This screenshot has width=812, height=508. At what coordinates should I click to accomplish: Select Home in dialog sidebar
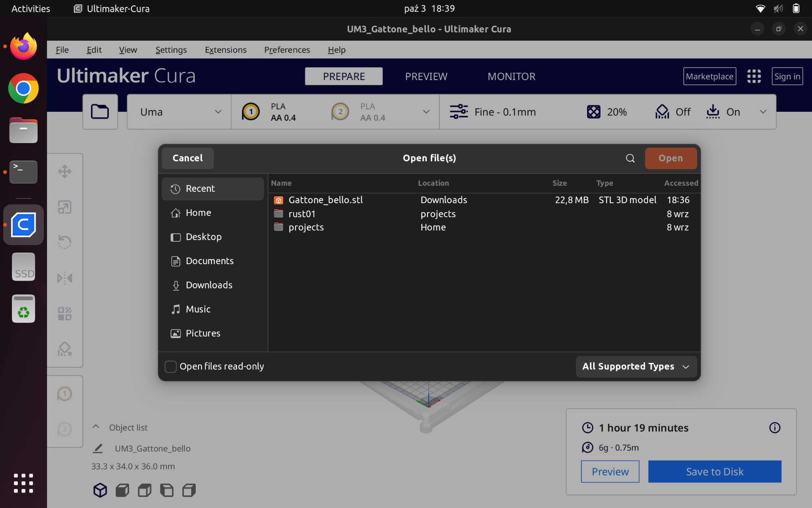click(x=213, y=213)
